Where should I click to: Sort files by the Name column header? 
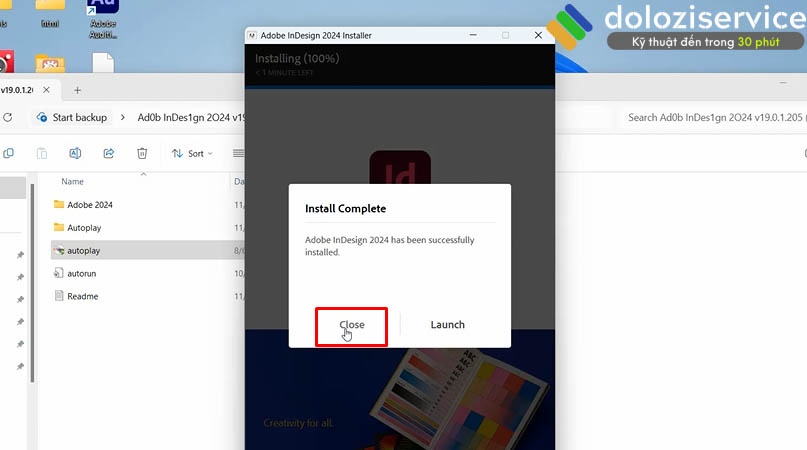click(73, 181)
